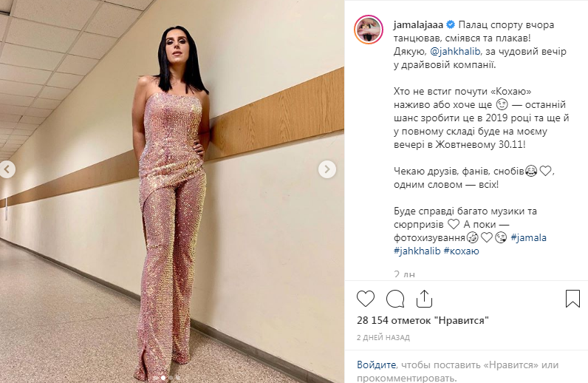View the 28 154 likes count
Screen dimensions: 588x383
click(x=423, y=320)
